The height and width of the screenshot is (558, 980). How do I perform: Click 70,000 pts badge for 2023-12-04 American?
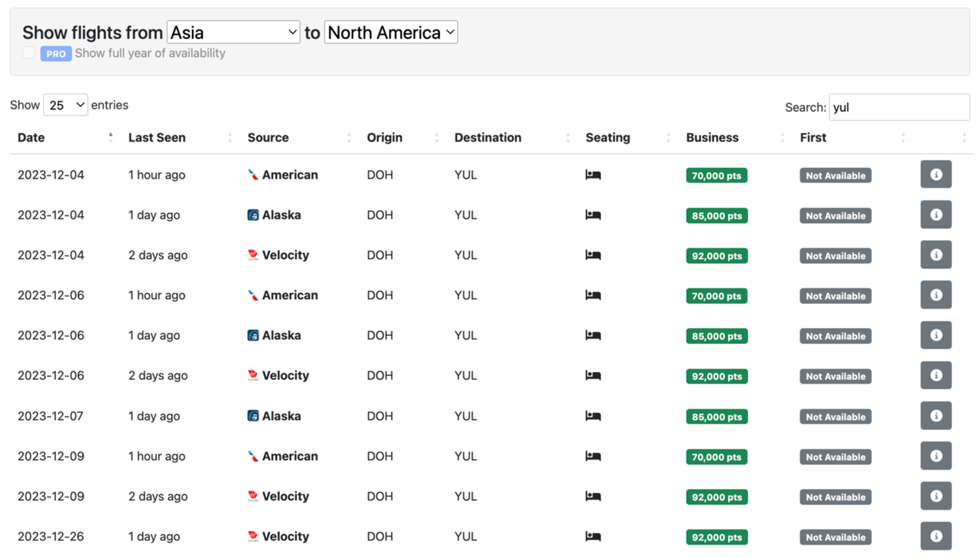pyautogui.click(x=716, y=175)
